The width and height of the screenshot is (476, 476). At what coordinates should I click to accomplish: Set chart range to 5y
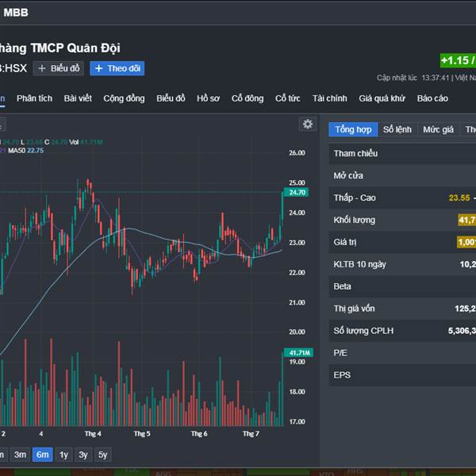click(x=102, y=455)
